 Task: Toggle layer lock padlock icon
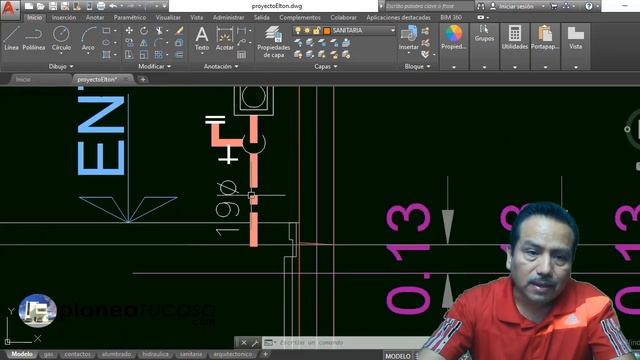point(316,31)
